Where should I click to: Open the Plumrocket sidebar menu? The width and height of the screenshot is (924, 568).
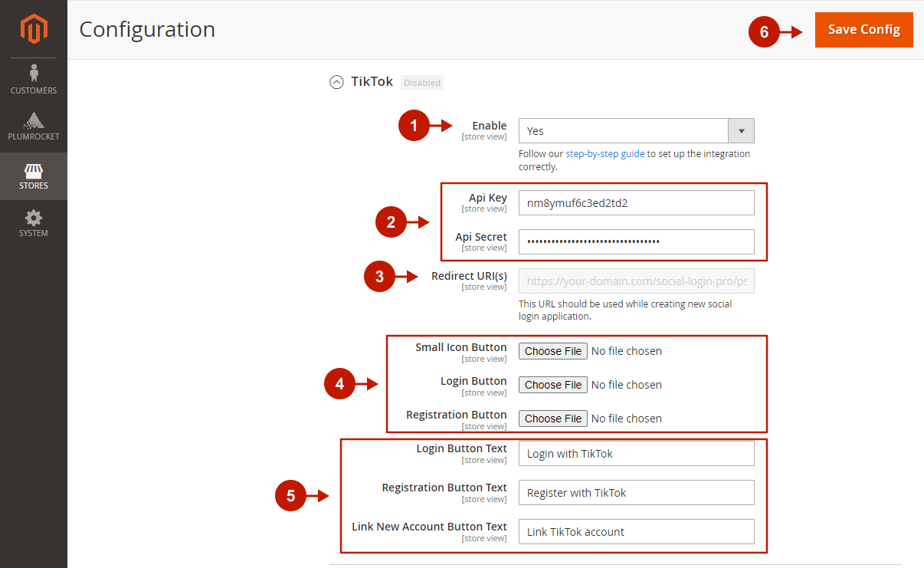tap(34, 127)
